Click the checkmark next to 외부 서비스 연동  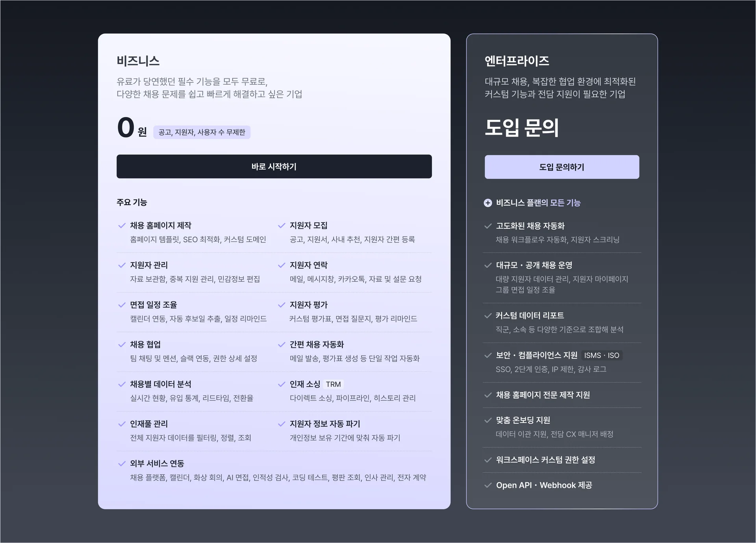pyautogui.click(x=122, y=463)
